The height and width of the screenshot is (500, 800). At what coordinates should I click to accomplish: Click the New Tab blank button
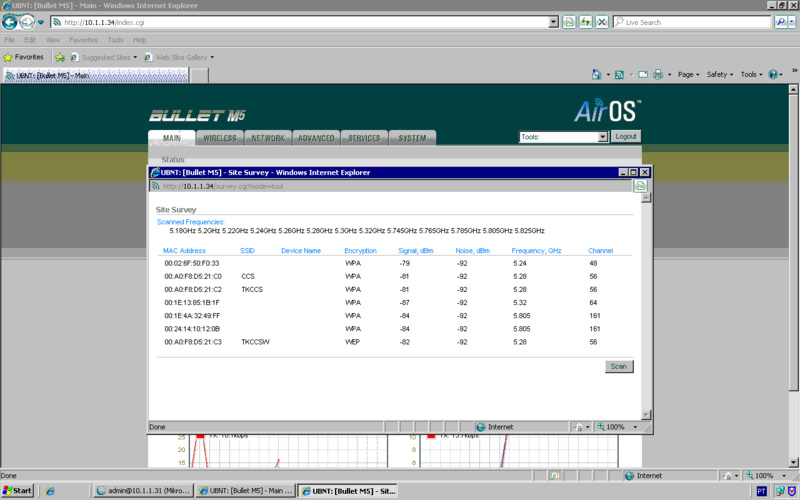[199, 76]
